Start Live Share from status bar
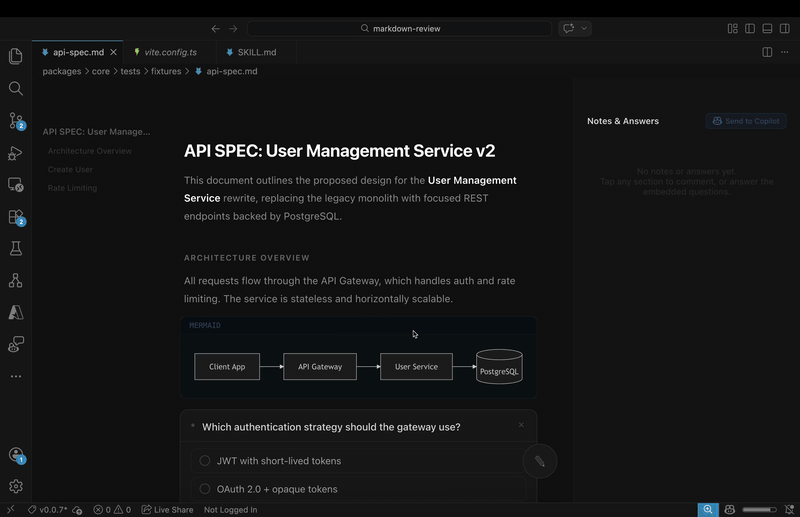Screen dimensions: 800x517 pos(167,509)
